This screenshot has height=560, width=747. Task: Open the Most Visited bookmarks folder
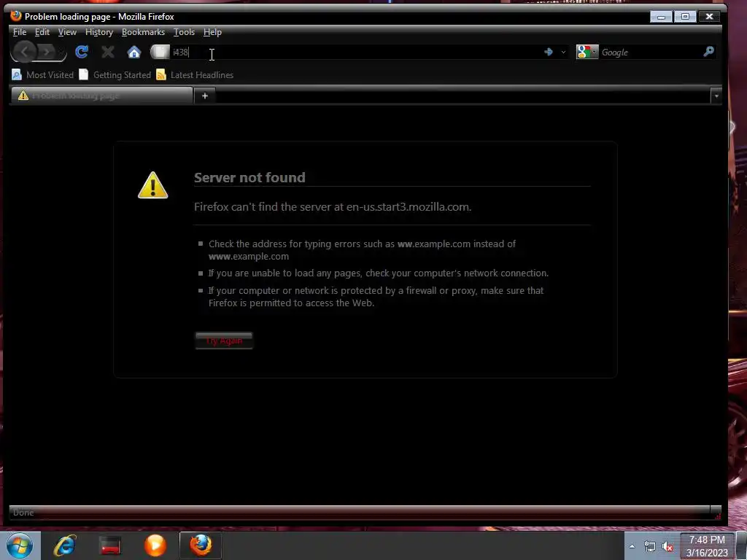[x=43, y=75]
